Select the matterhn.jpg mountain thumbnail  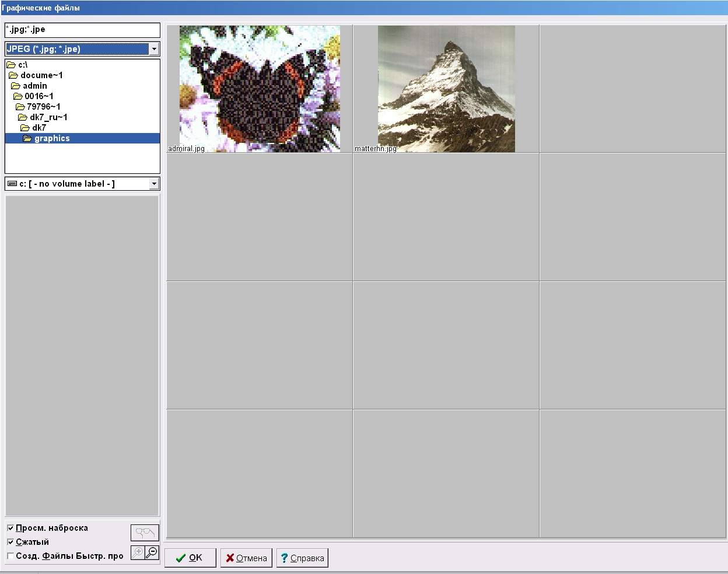click(446, 89)
